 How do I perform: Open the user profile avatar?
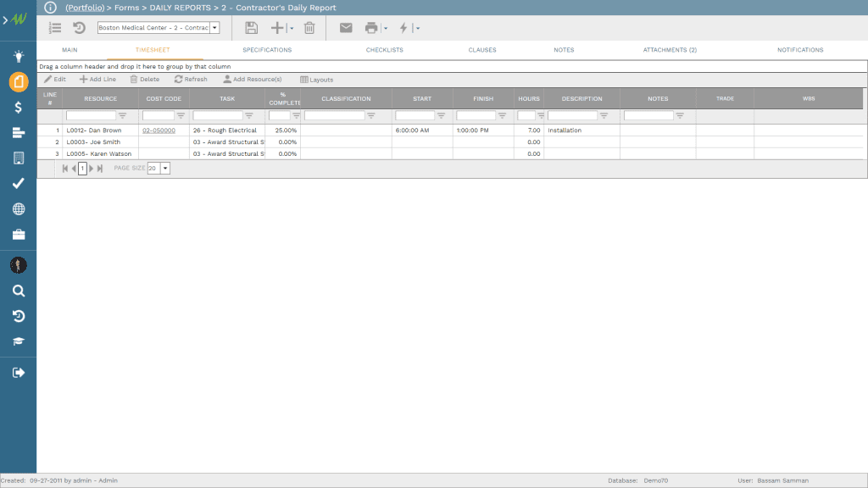(x=19, y=265)
